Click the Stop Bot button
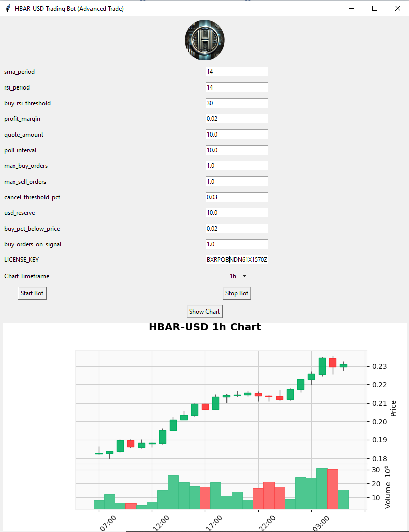Image resolution: width=409 pixels, height=532 pixels. 237,293
